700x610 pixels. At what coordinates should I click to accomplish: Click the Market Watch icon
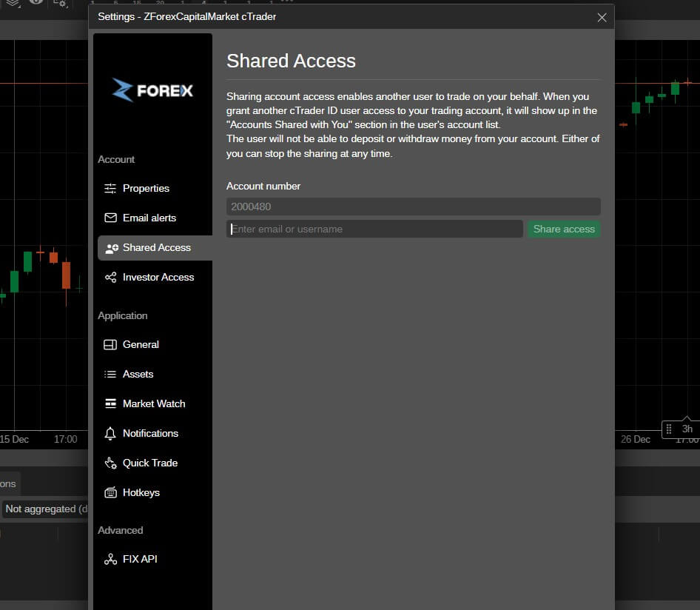pos(110,404)
